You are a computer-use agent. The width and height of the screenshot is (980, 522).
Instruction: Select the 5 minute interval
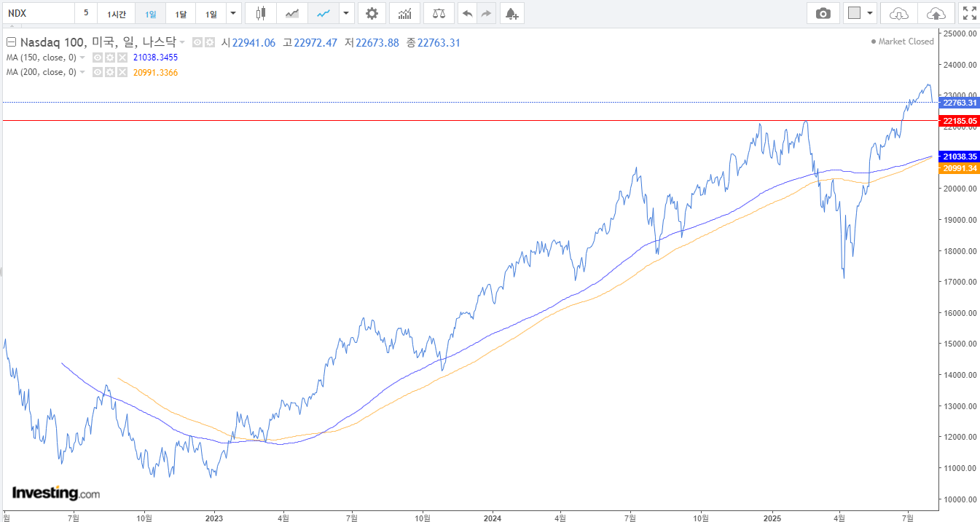[x=86, y=13]
